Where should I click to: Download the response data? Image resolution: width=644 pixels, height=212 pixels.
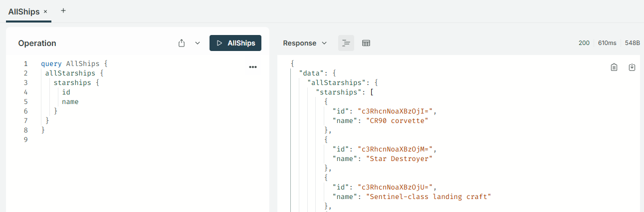[632, 67]
